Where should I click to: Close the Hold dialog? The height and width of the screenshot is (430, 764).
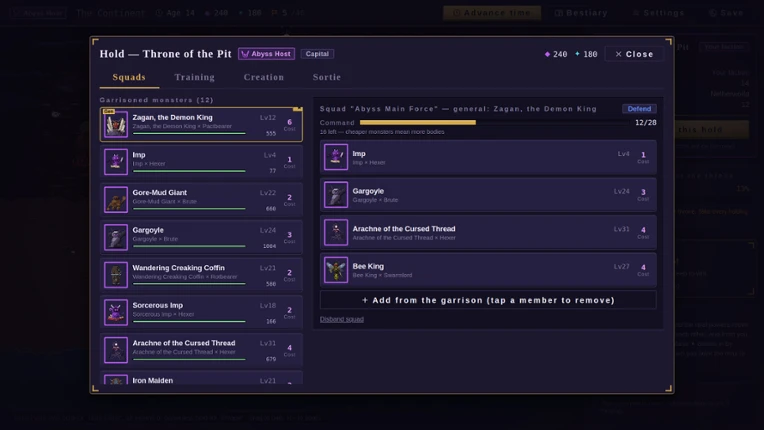coord(634,54)
